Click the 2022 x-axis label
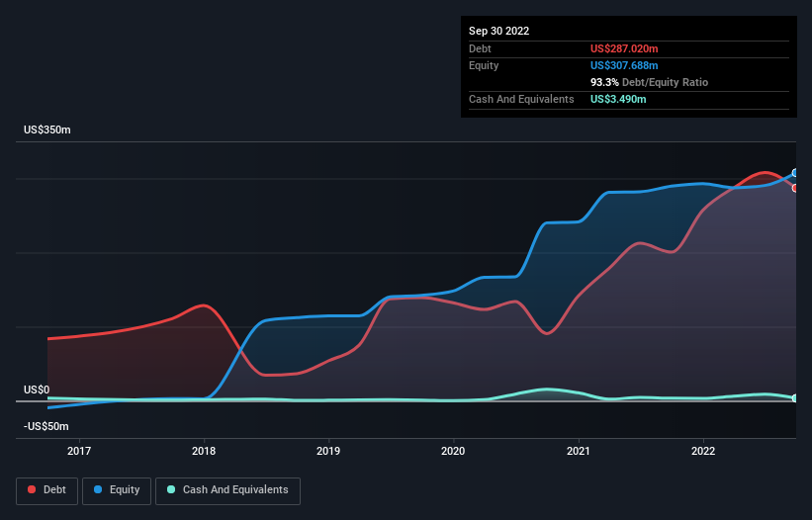812x520 pixels. tap(703, 451)
